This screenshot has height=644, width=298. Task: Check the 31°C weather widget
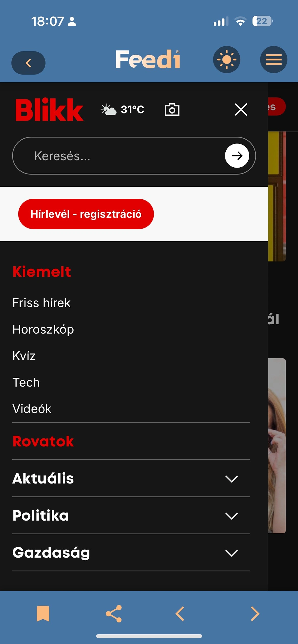[123, 110]
